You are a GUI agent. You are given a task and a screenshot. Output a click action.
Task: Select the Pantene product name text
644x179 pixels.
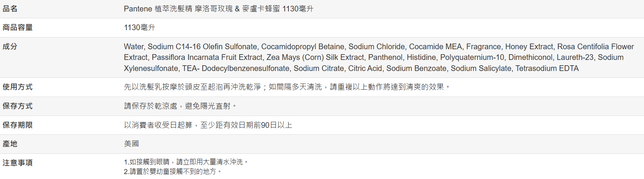[x=218, y=9]
